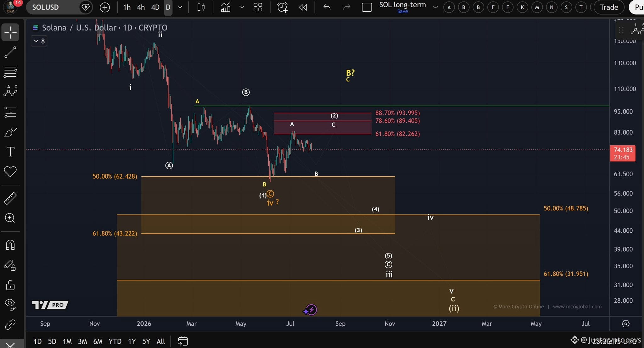Open the SOLUSD symbol search
This screenshot has height=348, width=644.
coord(45,7)
